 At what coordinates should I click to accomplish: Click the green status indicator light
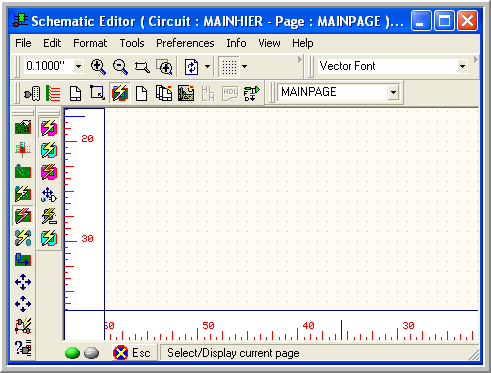(72, 353)
